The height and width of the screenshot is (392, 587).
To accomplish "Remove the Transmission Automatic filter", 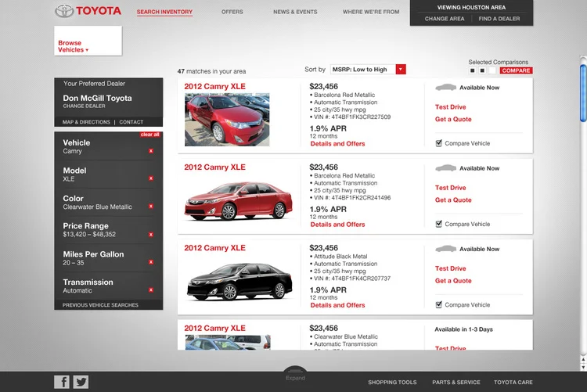I will [x=151, y=290].
